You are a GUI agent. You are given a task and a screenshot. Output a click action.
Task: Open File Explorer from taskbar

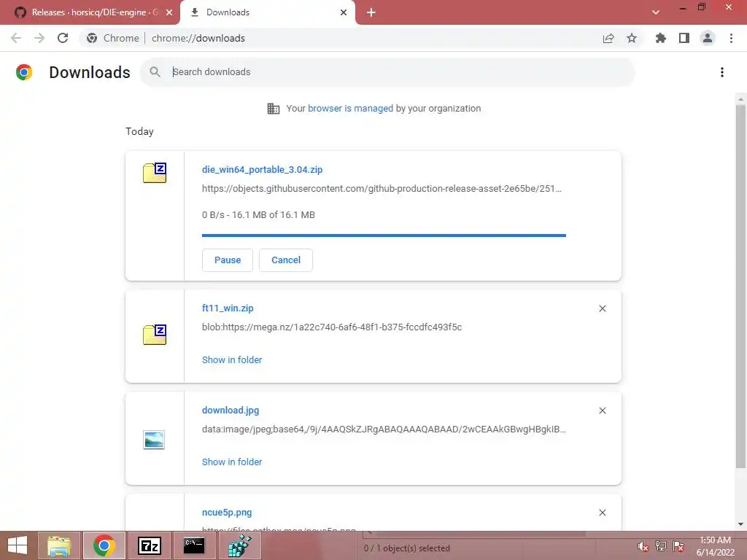59,545
